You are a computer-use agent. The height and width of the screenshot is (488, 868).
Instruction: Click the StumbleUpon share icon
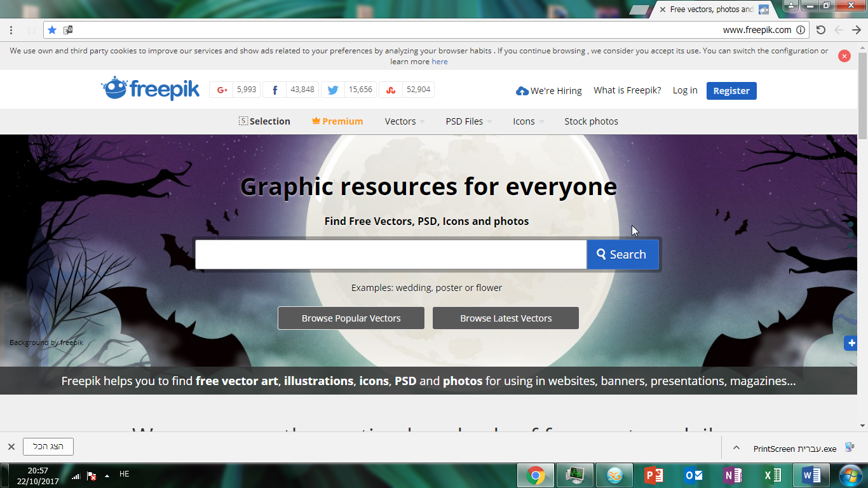click(391, 90)
